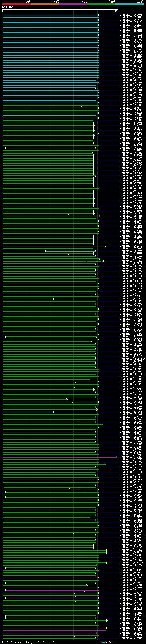
Task: Click the orange 40% identity legend segment
Action: tap(45, 4)
